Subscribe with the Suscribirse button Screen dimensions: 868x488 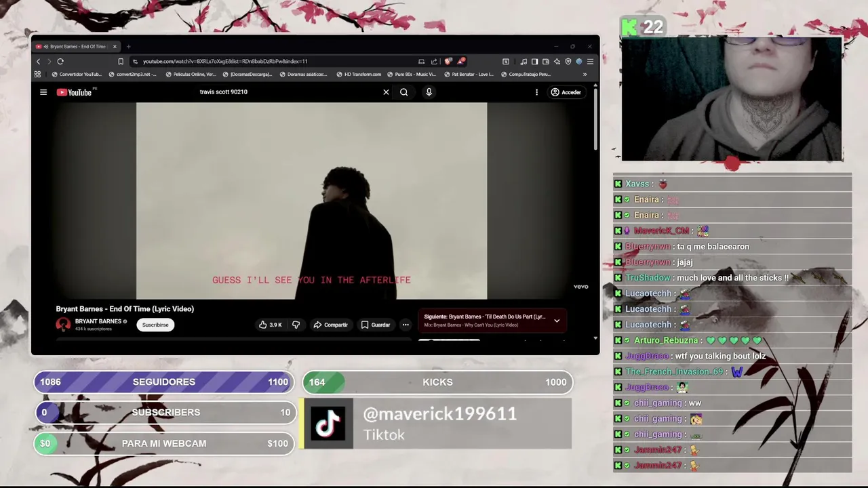click(155, 325)
